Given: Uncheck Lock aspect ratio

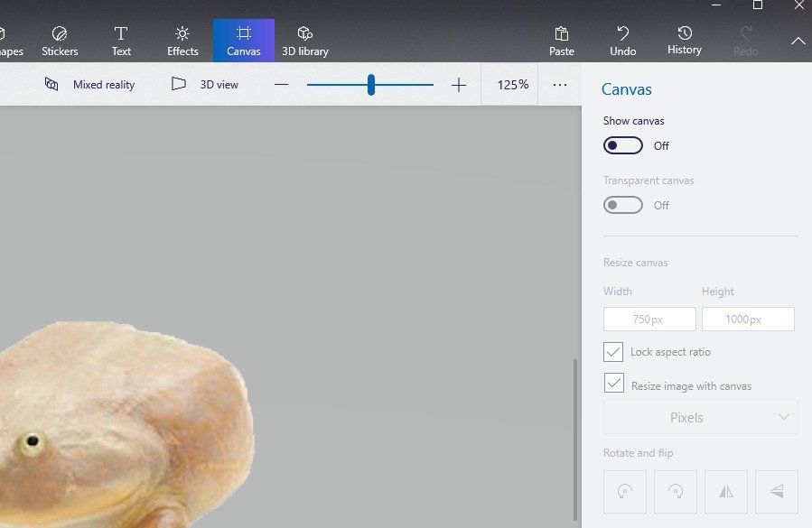Looking at the screenshot, I should pos(613,352).
